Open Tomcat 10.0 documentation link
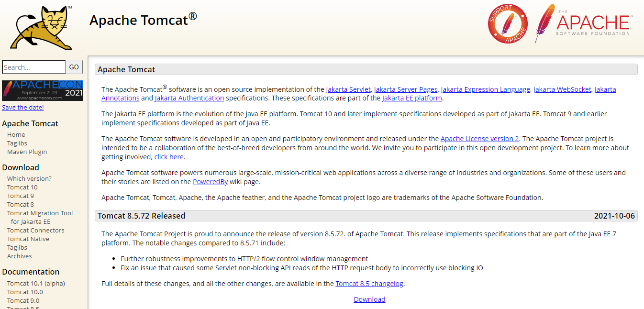644x309 pixels. tap(25, 292)
